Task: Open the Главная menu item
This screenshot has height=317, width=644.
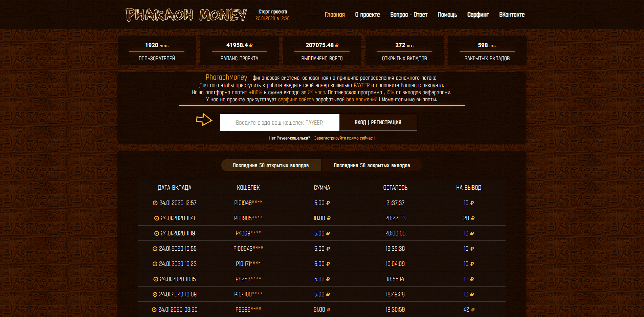Action: pos(334,15)
